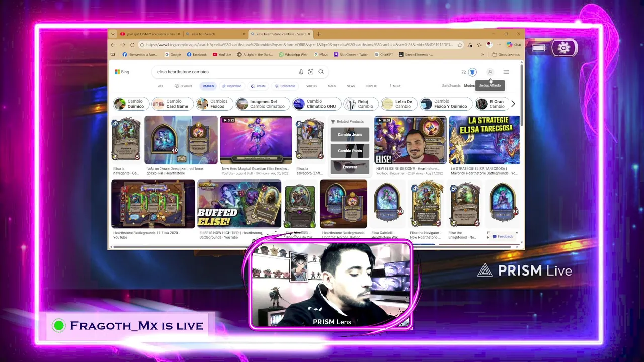This screenshot has width=644, height=362.
Task: Select the 'Reloj Cambio' suggestion chip
Action: (x=360, y=104)
